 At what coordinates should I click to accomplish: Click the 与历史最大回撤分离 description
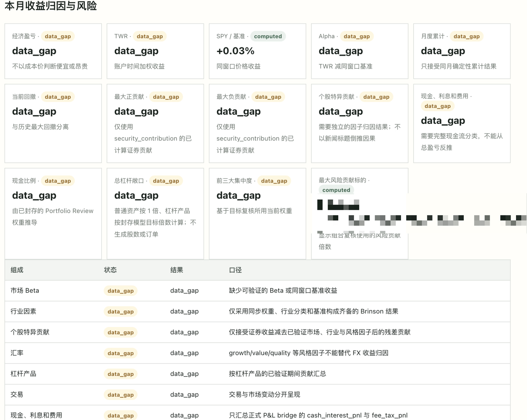[x=40, y=127]
